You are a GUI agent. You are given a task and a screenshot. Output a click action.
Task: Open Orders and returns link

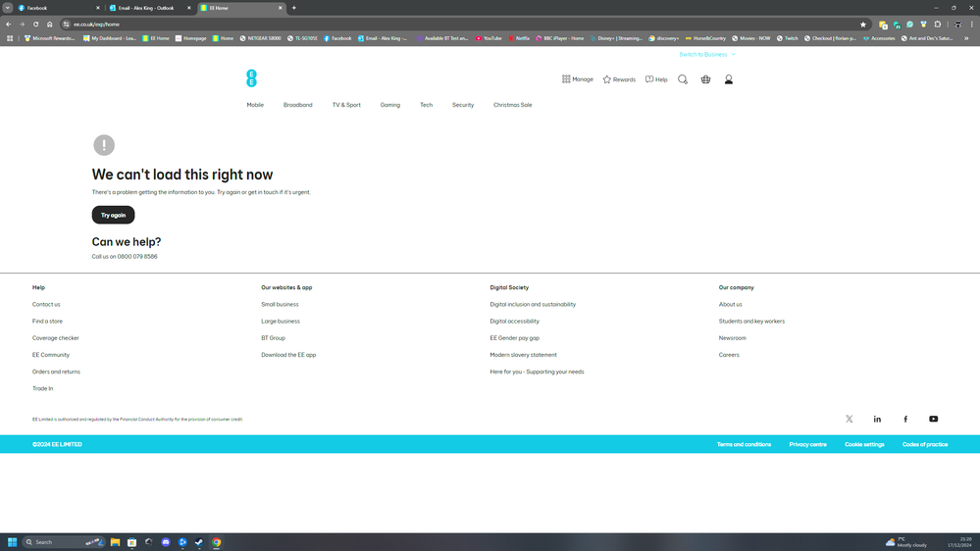(x=56, y=372)
